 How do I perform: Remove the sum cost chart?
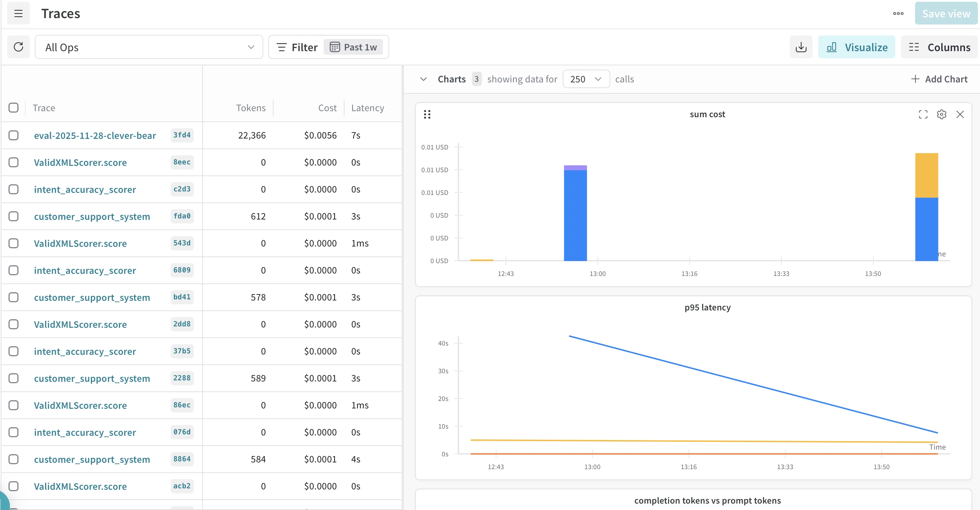[x=960, y=114]
